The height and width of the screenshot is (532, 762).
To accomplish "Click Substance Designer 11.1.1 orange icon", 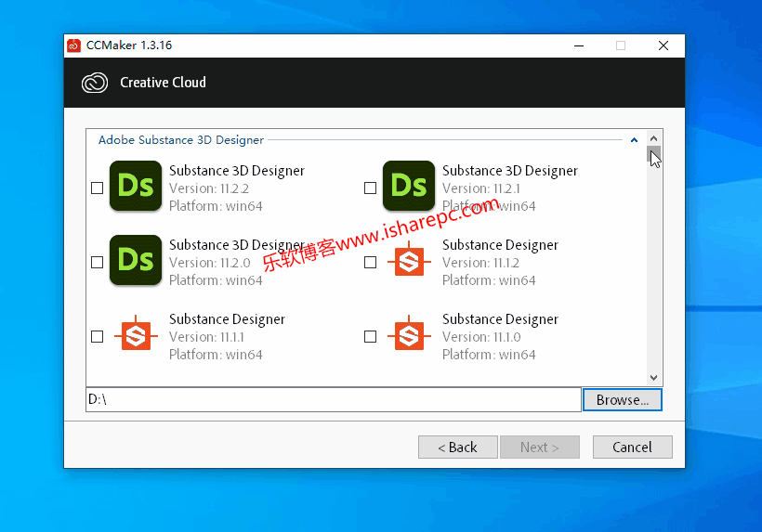I will pos(136,335).
